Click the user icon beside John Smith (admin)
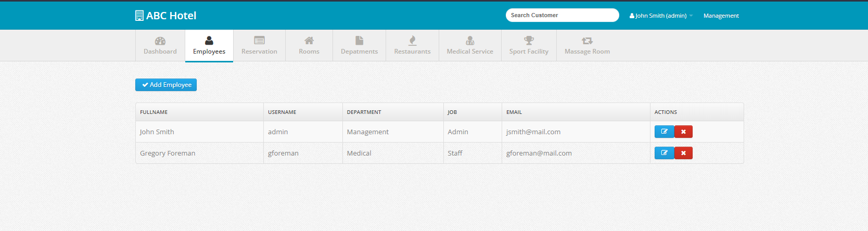Screen dimensions: 868x231 click(x=632, y=16)
